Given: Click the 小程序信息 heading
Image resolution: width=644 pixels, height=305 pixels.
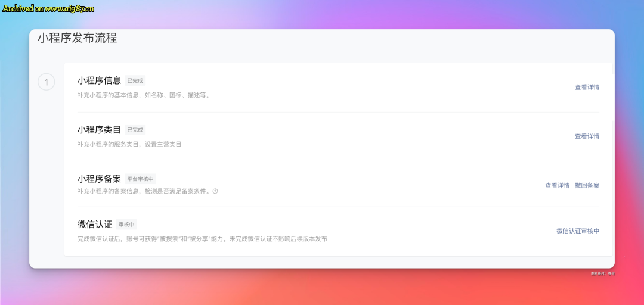Looking at the screenshot, I should click(x=99, y=80).
